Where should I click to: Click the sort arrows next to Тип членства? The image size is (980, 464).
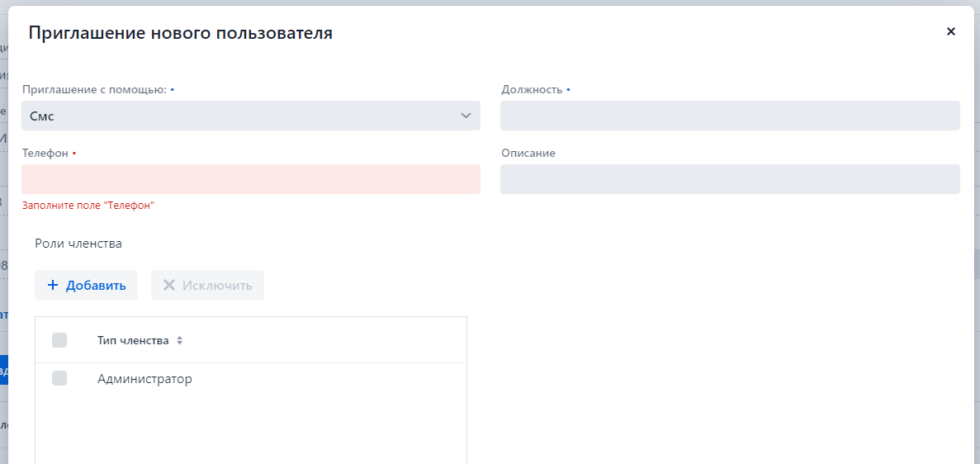[180, 341]
